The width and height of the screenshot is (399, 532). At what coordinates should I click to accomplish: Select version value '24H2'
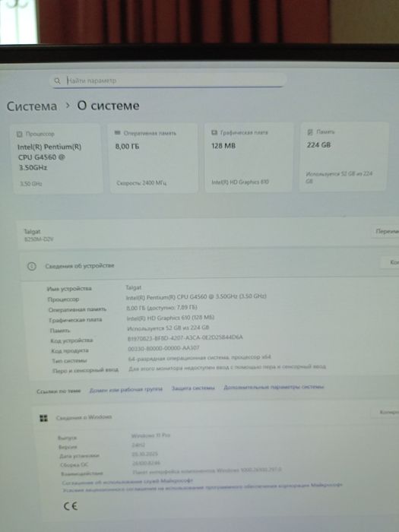138,445
